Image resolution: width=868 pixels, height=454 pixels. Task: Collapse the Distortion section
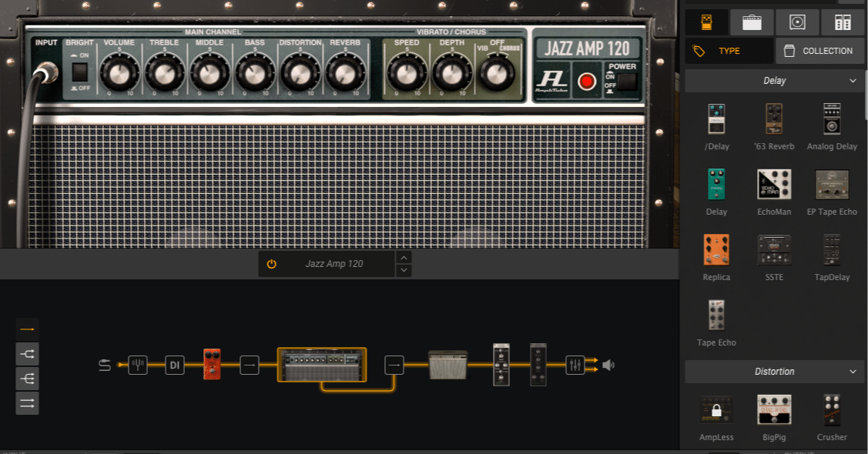point(775,372)
